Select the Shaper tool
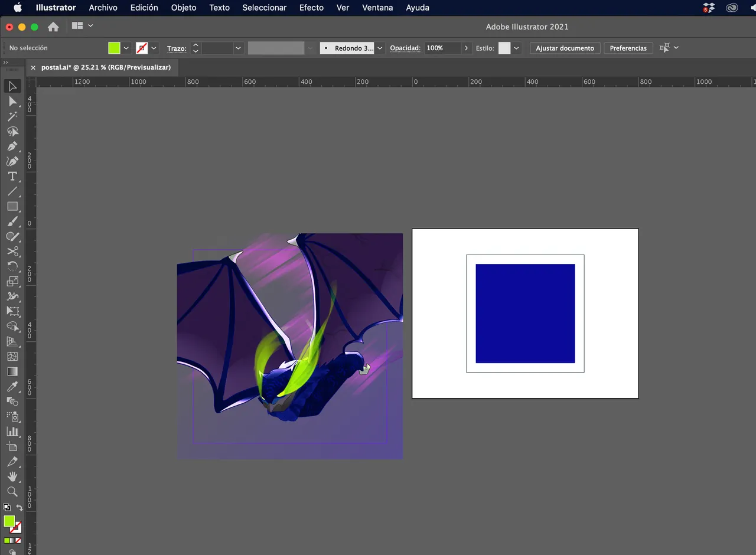Image resolution: width=756 pixels, height=555 pixels. 12,236
